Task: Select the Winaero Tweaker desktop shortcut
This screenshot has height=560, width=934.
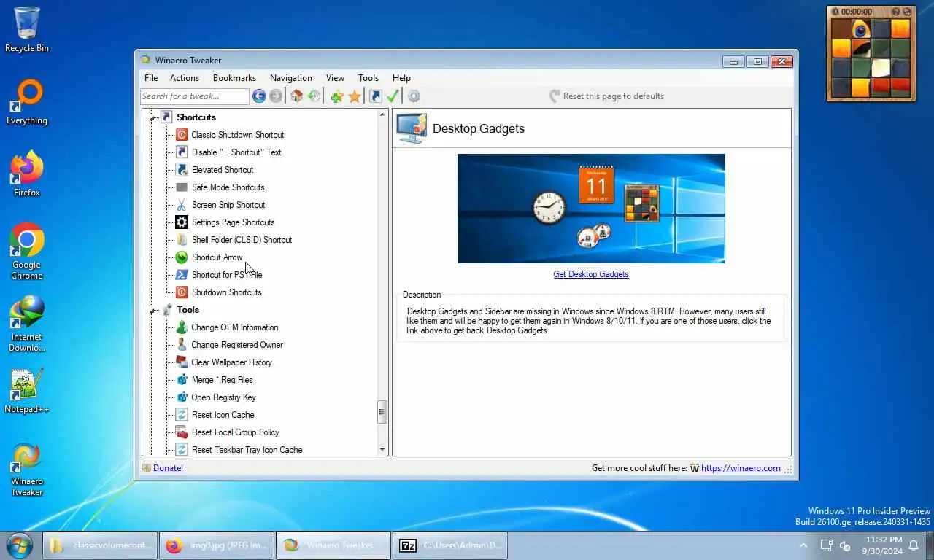Action: tap(27, 469)
